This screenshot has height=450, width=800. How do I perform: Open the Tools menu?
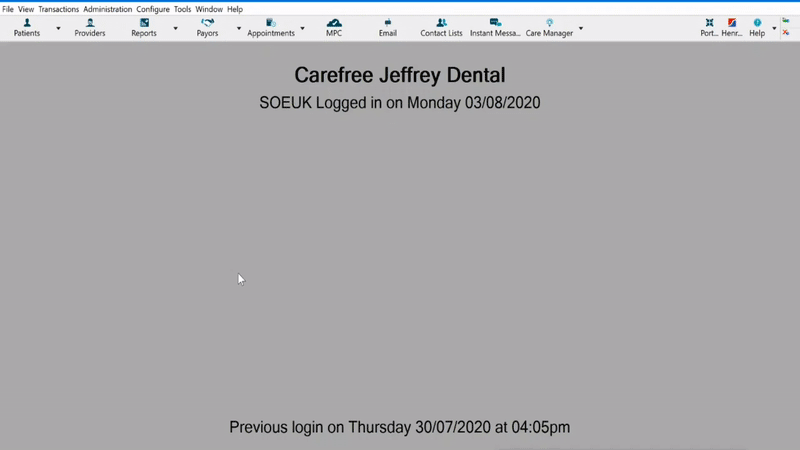[182, 9]
